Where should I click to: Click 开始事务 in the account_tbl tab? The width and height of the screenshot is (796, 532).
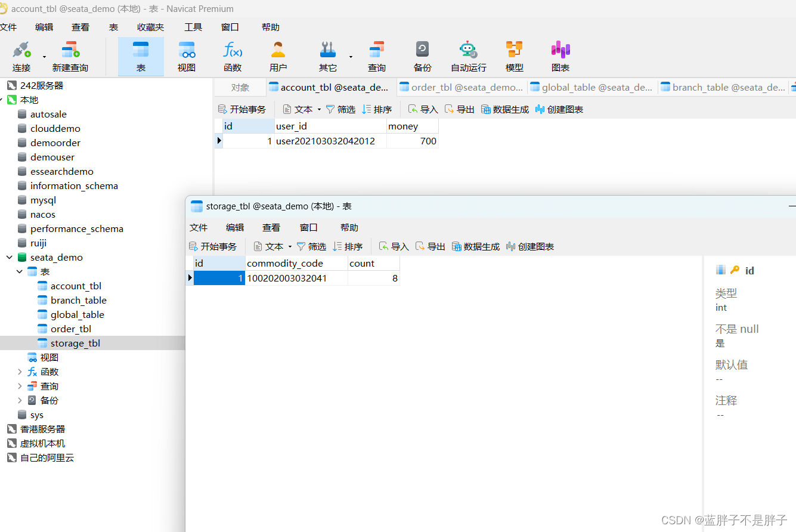(242, 109)
